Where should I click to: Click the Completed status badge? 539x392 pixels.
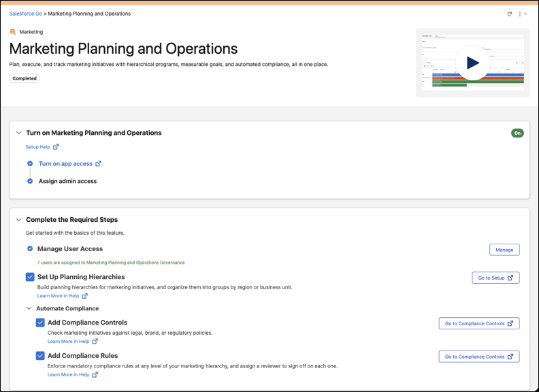pos(24,78)
